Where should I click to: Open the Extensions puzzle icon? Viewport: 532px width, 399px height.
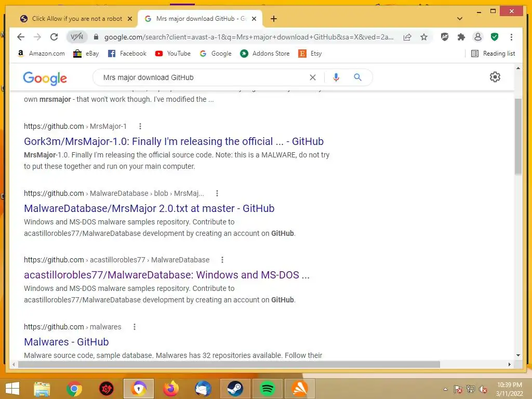[461, 37]
